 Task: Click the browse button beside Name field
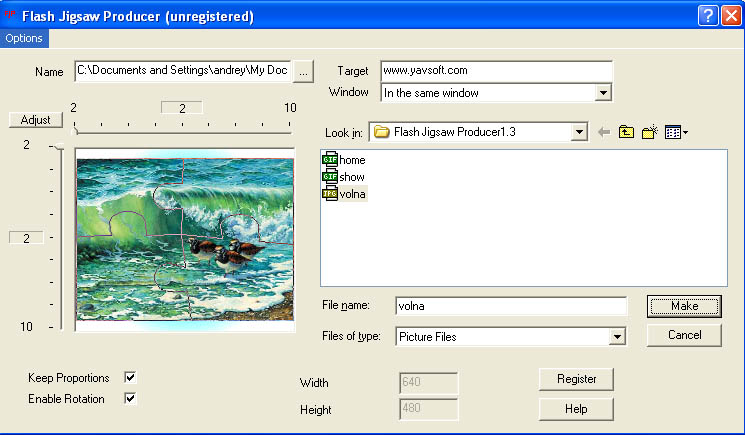point(303,72)
